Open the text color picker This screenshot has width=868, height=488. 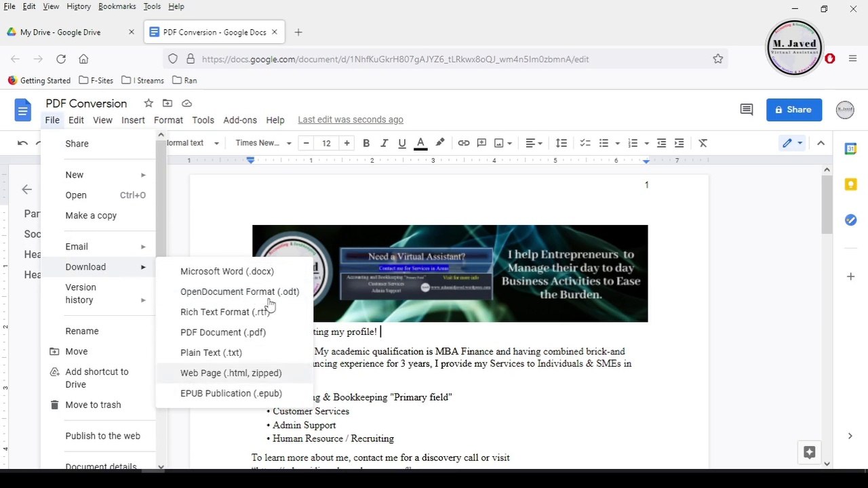420,143
